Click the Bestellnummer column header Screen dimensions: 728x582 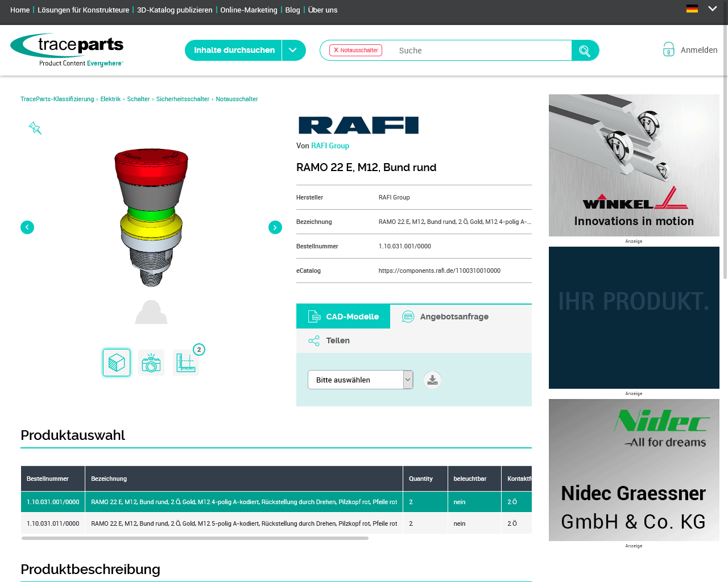[x=53, y=479]
